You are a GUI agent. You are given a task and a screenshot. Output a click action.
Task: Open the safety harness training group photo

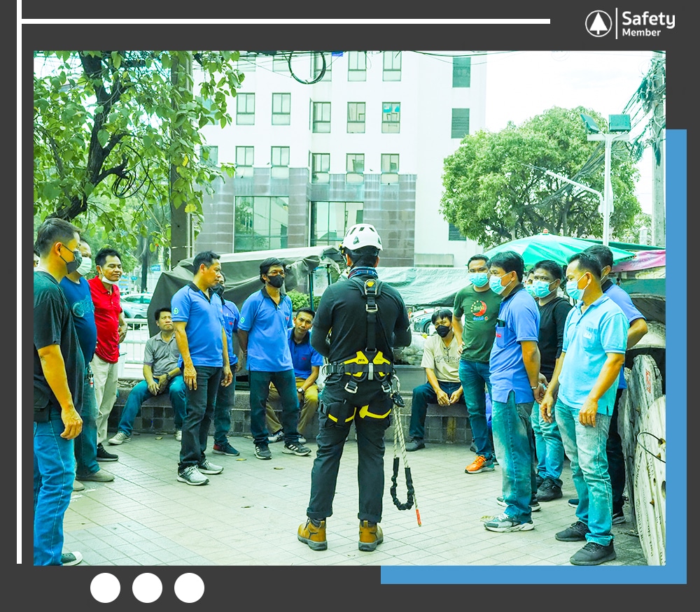click(349, 308)
